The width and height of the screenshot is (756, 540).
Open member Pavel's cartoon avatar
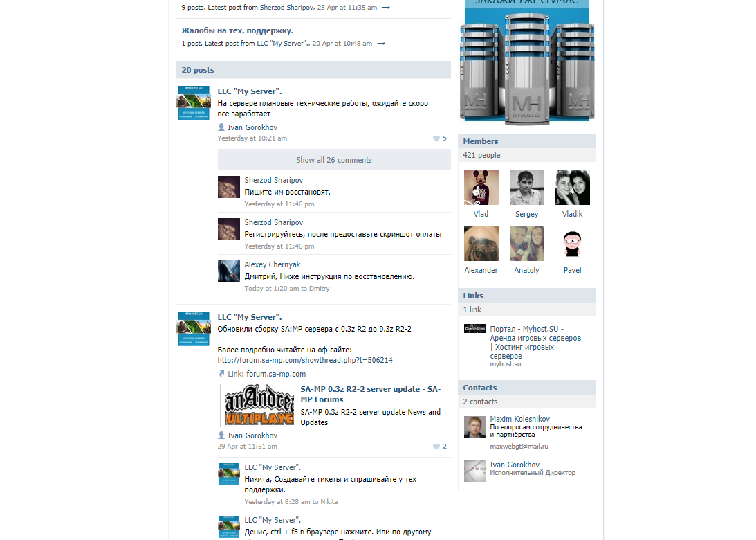(x=572, y=244)
